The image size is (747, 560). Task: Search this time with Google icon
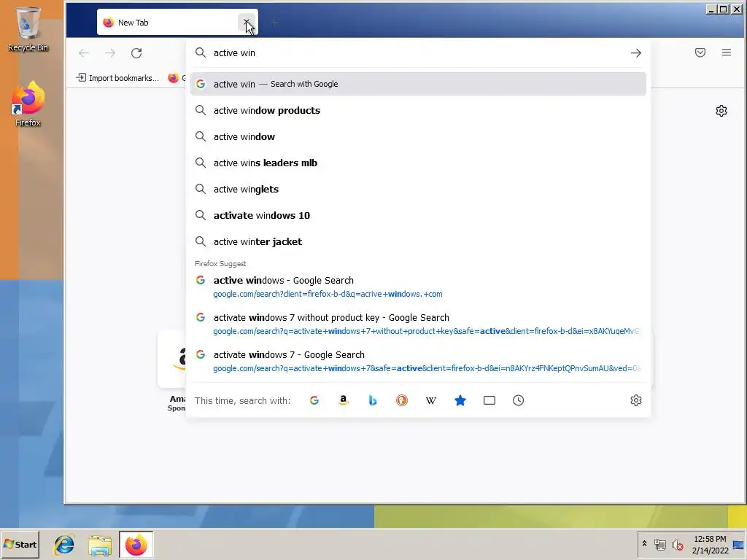tap(314, 400)
